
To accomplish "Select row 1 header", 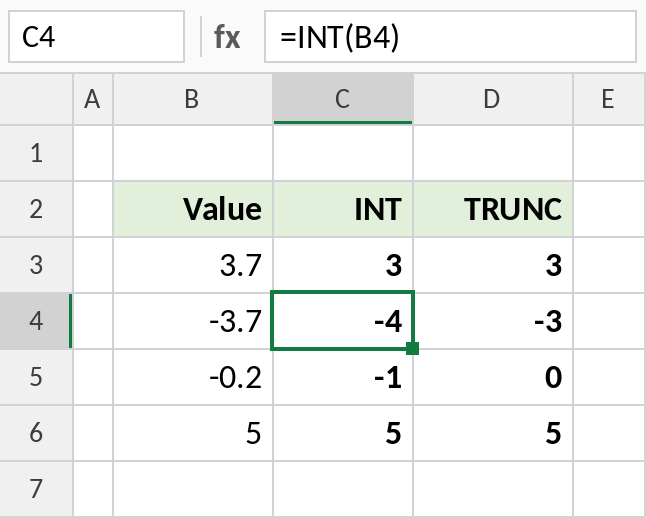I will [36, 153].
